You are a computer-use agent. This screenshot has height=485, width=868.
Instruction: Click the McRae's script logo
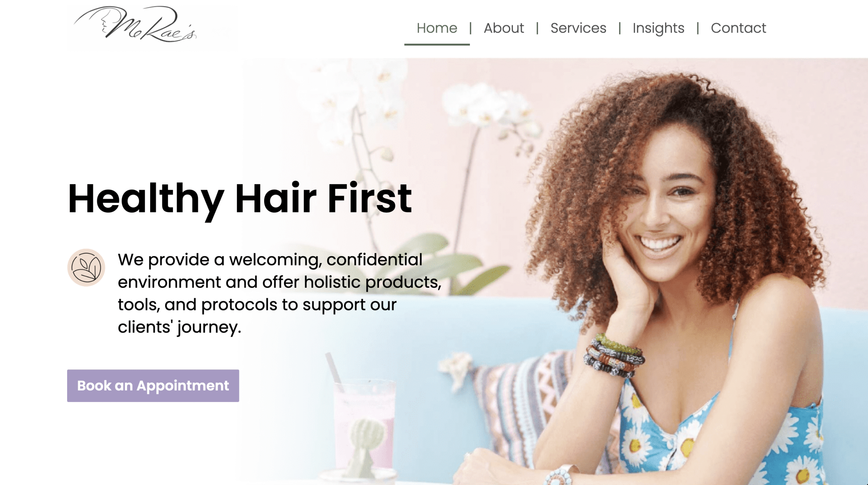click(135, 24)
